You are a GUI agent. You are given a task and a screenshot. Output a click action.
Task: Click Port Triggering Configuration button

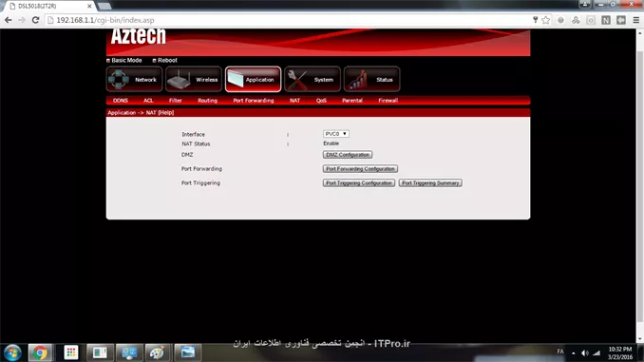(359, 182)
